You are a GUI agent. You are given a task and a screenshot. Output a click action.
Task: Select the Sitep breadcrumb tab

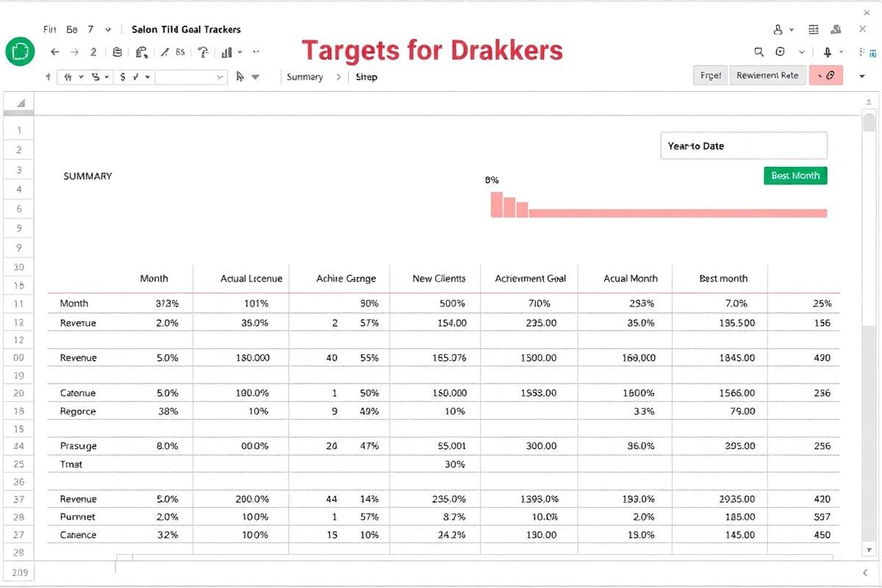click(x=366, y=76)
